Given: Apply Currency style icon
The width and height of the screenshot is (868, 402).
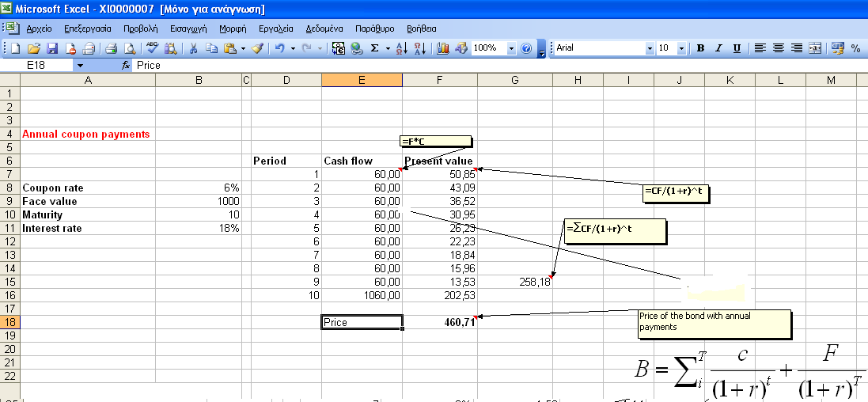Looking at the screenshot, I should tap(838, 48).
